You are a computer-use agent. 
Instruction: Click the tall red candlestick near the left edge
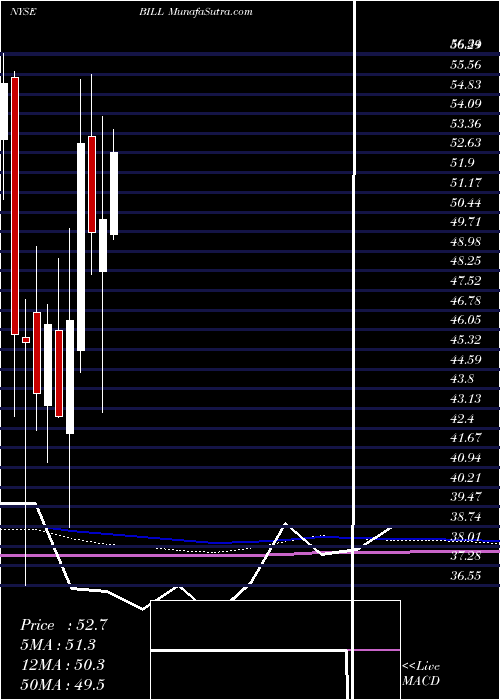[x=15, y=206]
